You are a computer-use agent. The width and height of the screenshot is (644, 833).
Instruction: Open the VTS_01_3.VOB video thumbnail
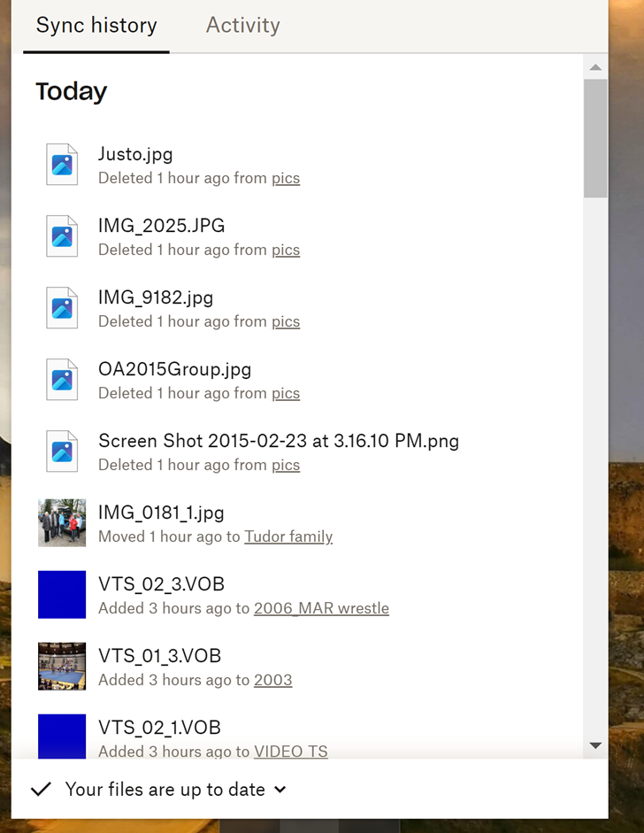tap(62, 666)
